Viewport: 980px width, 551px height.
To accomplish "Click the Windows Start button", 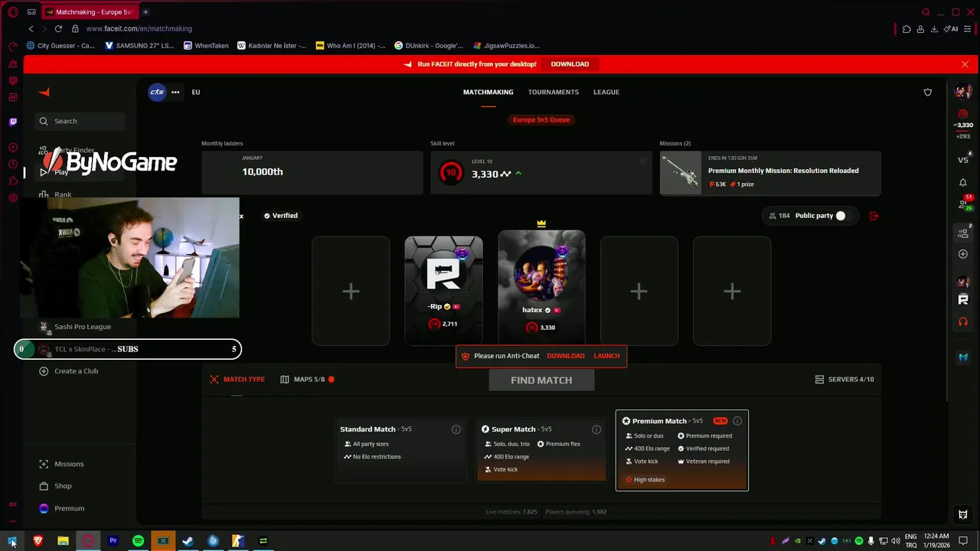I will click(12, 541).
